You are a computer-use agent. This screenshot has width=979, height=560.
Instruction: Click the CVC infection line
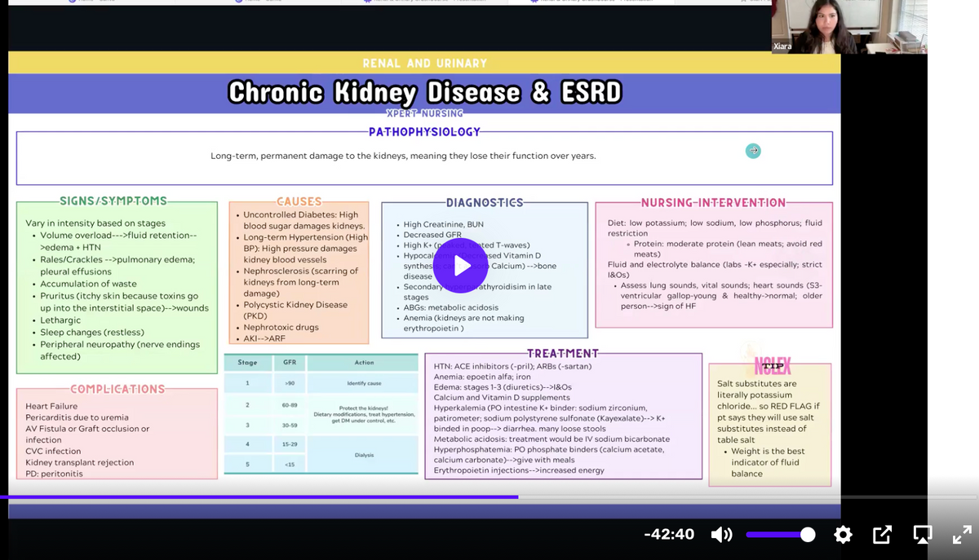pyautogui.click(x=53, y=451)
